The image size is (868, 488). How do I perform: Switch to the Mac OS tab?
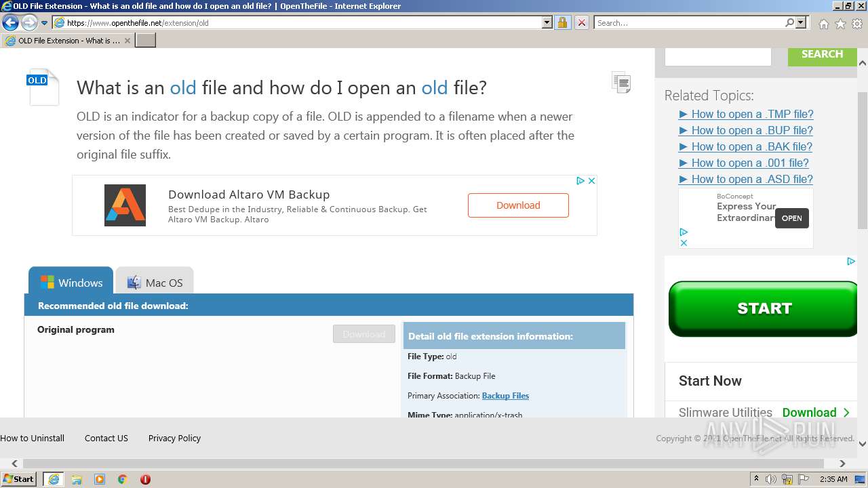point(155,281)
